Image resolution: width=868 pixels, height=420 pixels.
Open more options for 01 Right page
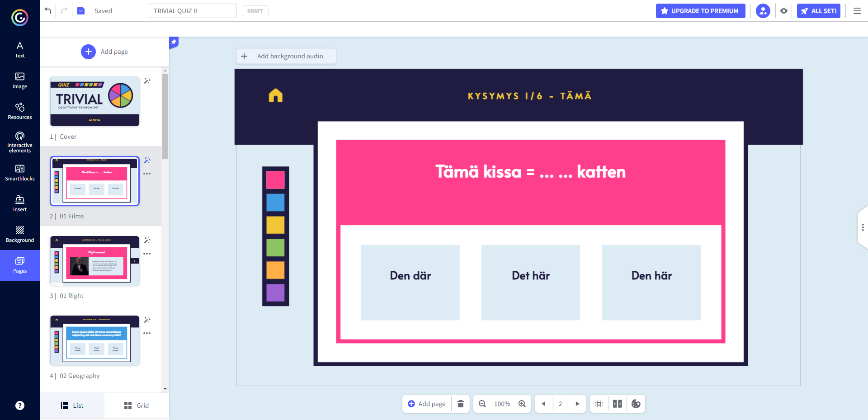tap(147, 254)
